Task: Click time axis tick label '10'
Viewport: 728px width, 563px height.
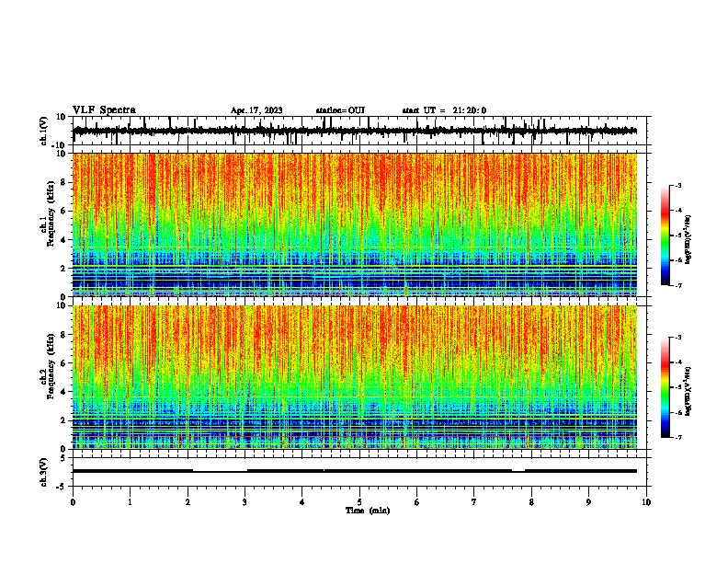Action: pyautogui.click(x=646, y=502)
